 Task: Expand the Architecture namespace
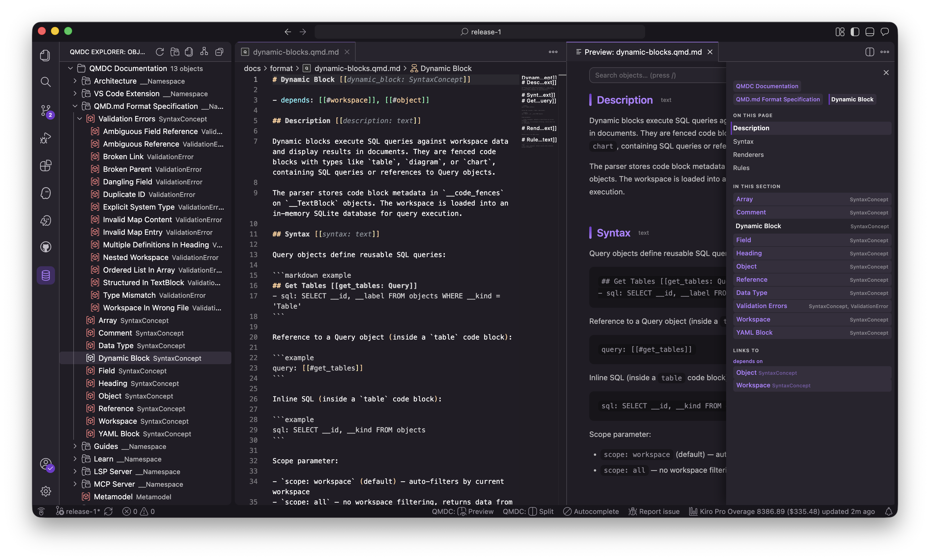tap(75, 81)
